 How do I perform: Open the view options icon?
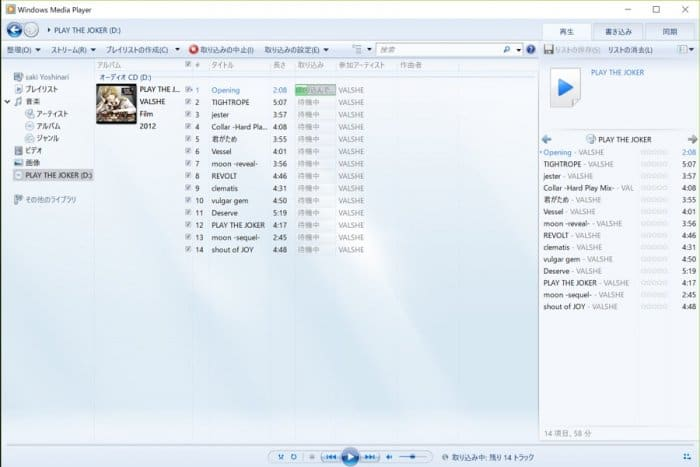357,50
